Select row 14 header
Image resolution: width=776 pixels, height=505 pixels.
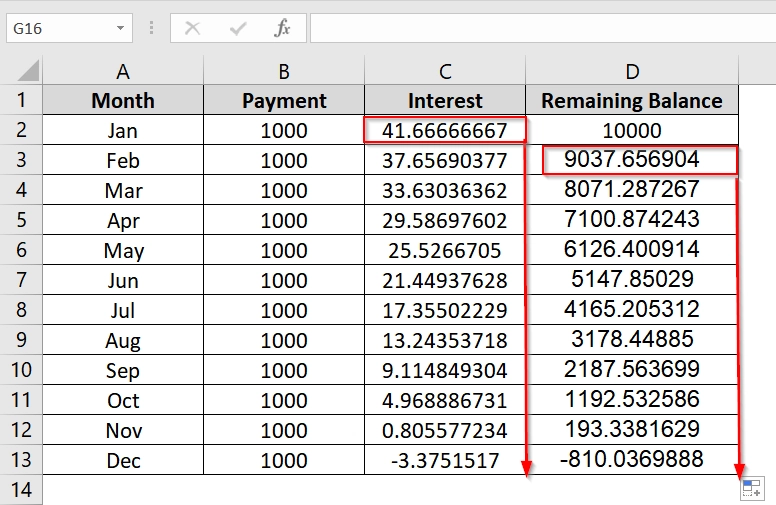pos(21,490)
